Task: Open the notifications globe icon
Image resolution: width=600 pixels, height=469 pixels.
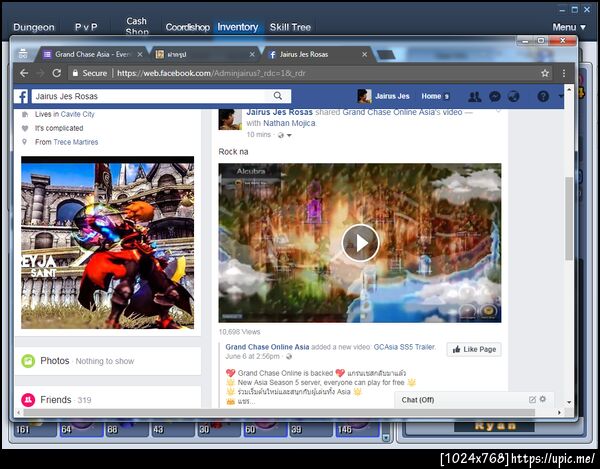Action: (x=514, y=96)
